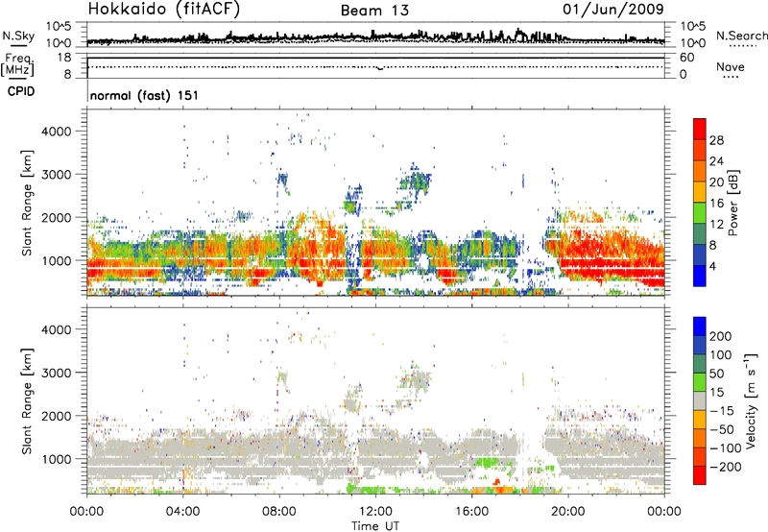The height and width of the screenshot is (532, 768).
Task: Click the 'Freq. [MHz]' axis label
Action: click(17, 65)
